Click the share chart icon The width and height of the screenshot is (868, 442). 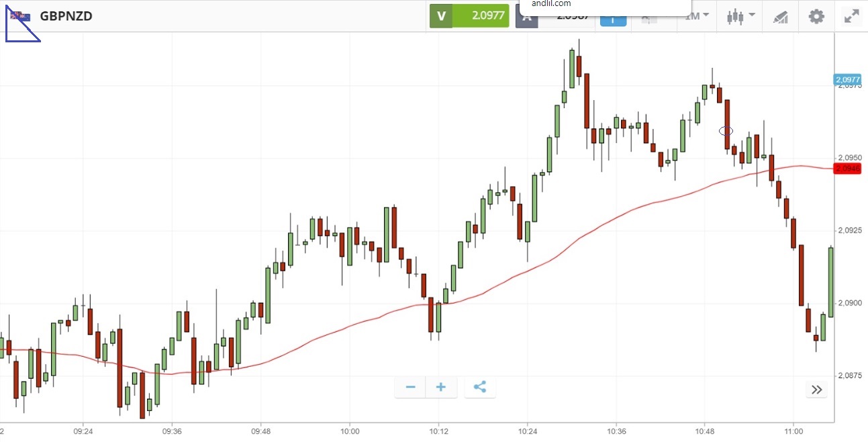(x=480, y=387)
